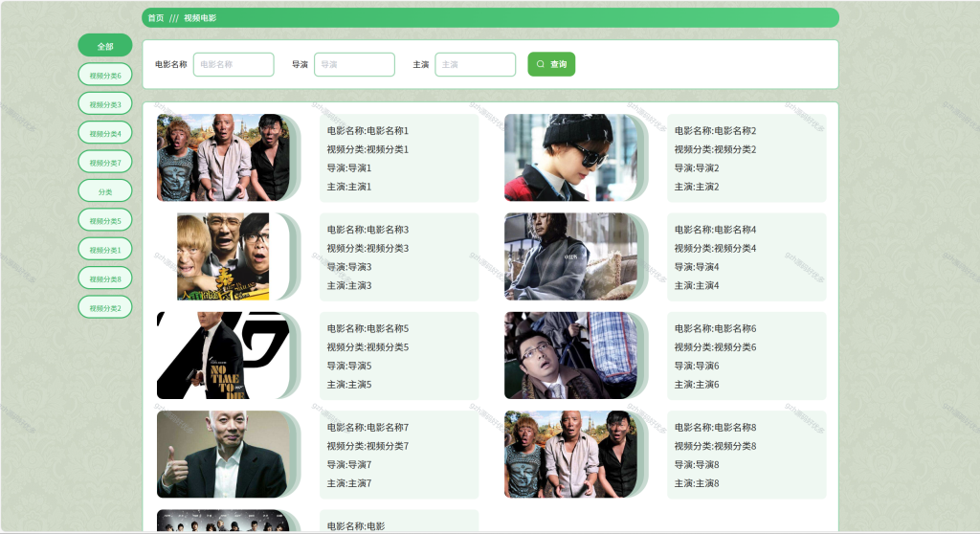980x534 pixels.
Task: Focus the 电影名称 input field
Action: point(234,64)
